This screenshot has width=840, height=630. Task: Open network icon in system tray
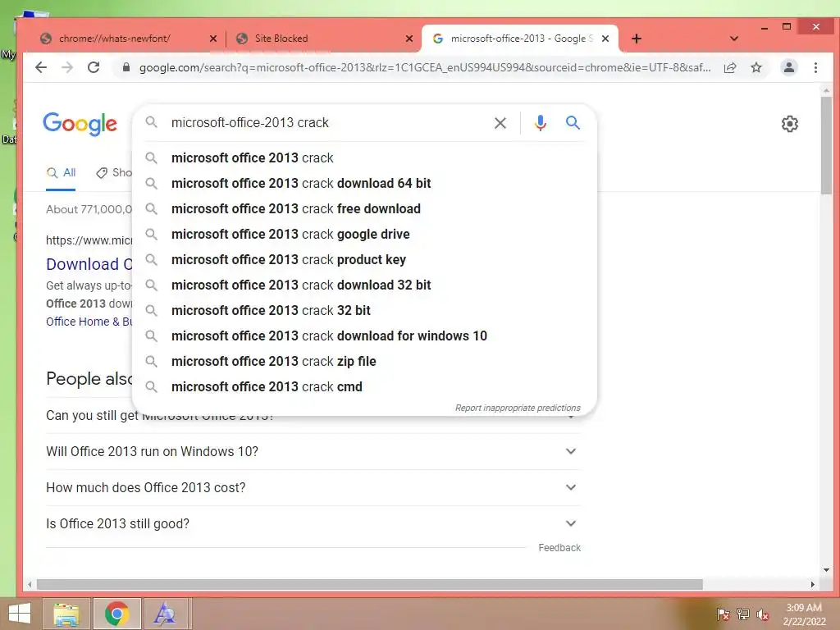coord(743,614)
